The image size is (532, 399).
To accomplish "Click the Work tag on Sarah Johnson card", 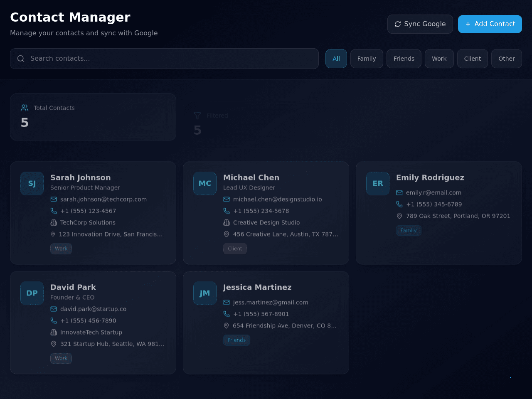I will tap(61, 249).
